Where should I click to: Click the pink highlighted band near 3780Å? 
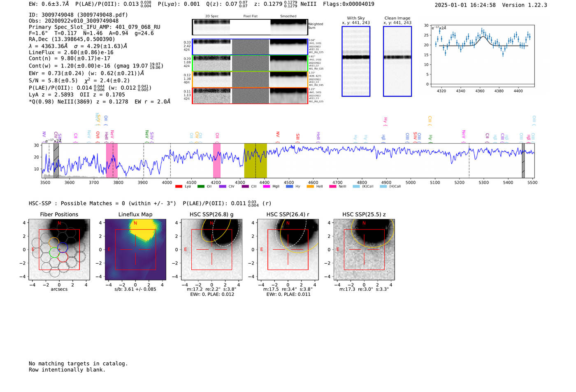pyautogui.click(x=112, y=161)
